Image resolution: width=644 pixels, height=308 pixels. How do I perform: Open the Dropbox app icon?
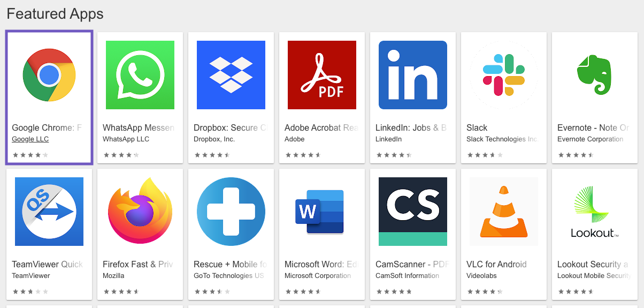[231, 75]
